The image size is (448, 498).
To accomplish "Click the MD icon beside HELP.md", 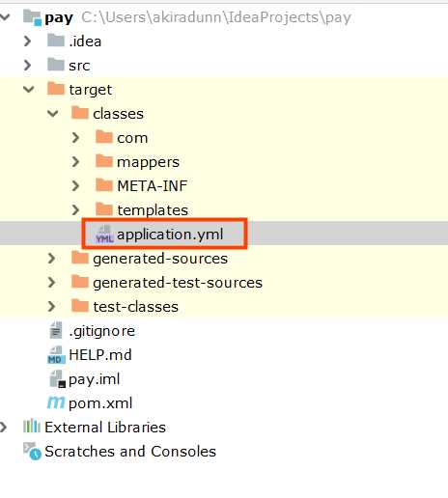I will coord(56,355).
